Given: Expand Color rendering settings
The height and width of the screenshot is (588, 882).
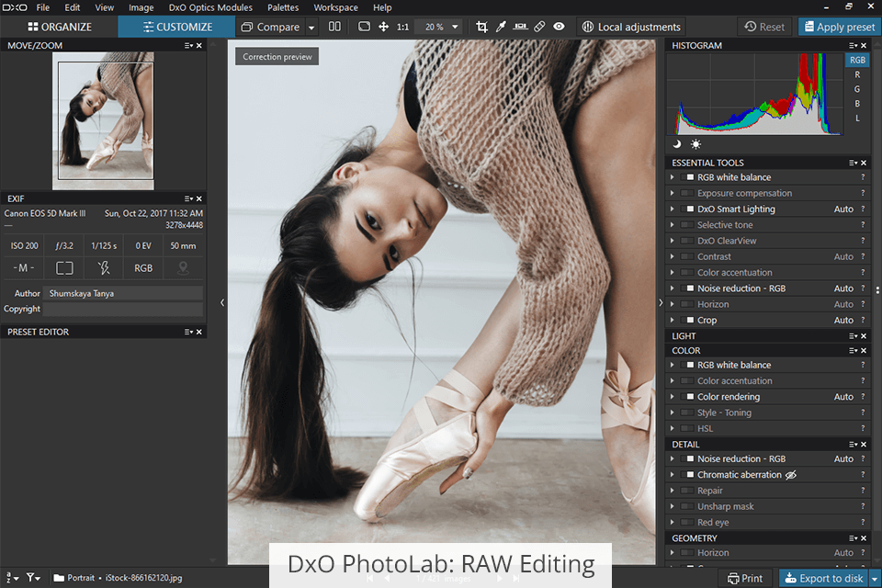Looking at the screenshot, I should (x=672, y=397).
